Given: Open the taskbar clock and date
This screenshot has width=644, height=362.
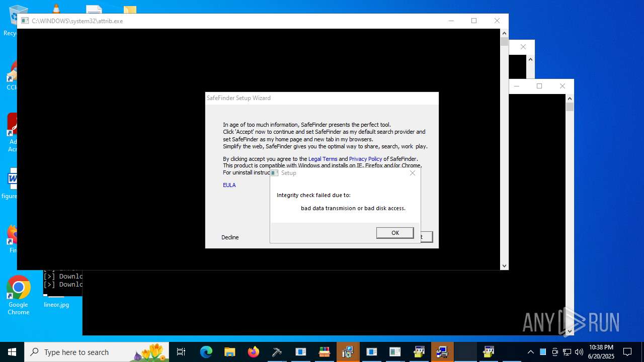Looking at the screenshot, I should click(601, 352).
